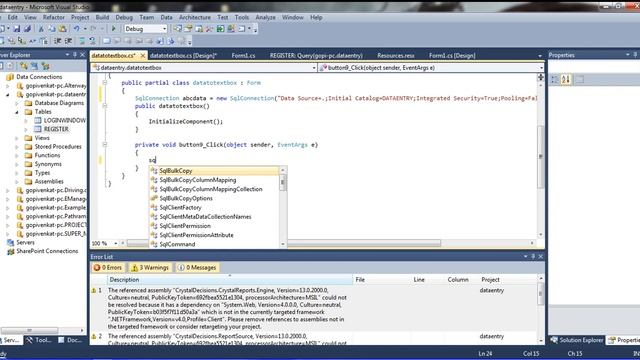Switch to REGISTER: Query tab

[x=316, y=56]
